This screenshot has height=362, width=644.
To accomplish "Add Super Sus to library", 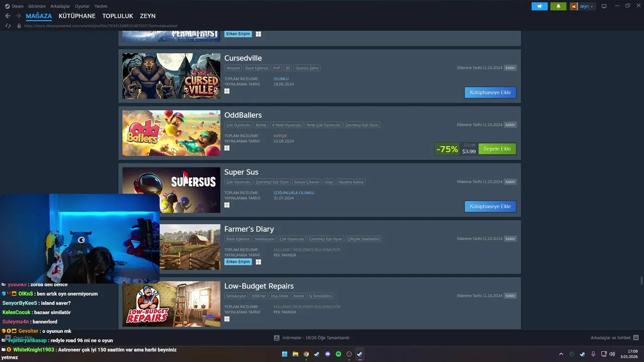I will 490,206.
